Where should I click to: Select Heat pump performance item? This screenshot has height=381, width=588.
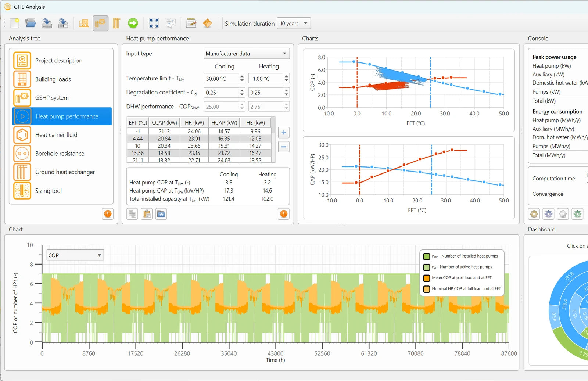62,116
